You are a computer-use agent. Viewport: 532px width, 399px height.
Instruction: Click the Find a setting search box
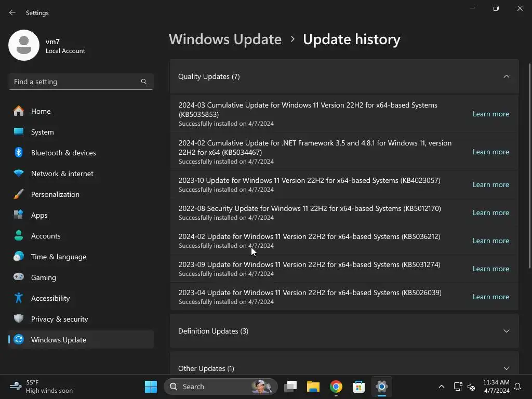tap(81, 82)
